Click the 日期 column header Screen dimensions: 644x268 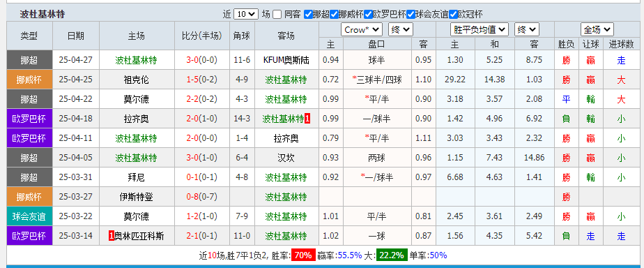pyautogui.click(x=76, y=36)
